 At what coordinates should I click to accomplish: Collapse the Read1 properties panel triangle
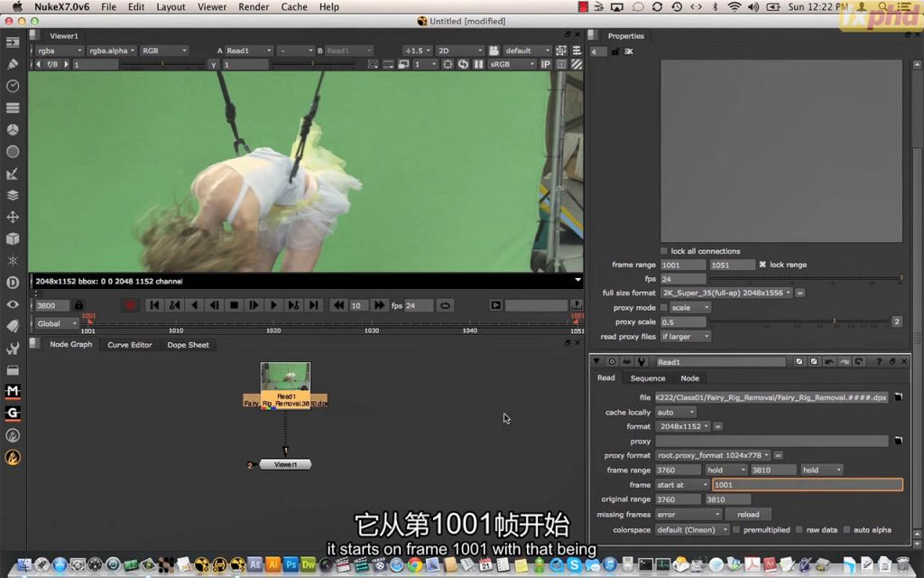point(596,361)
